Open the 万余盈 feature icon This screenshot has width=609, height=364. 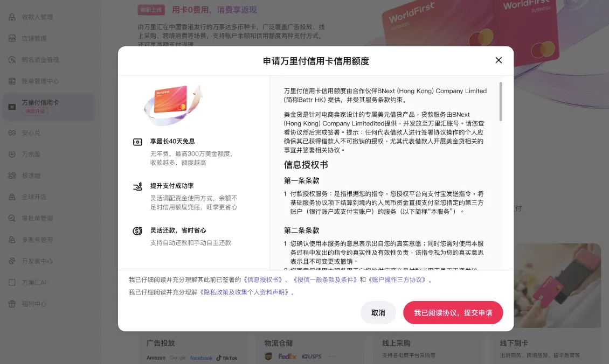(12, 154)
